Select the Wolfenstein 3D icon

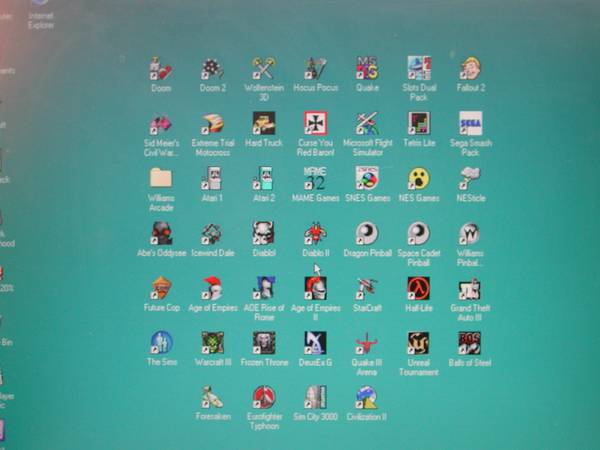click(x=264, y=69)
